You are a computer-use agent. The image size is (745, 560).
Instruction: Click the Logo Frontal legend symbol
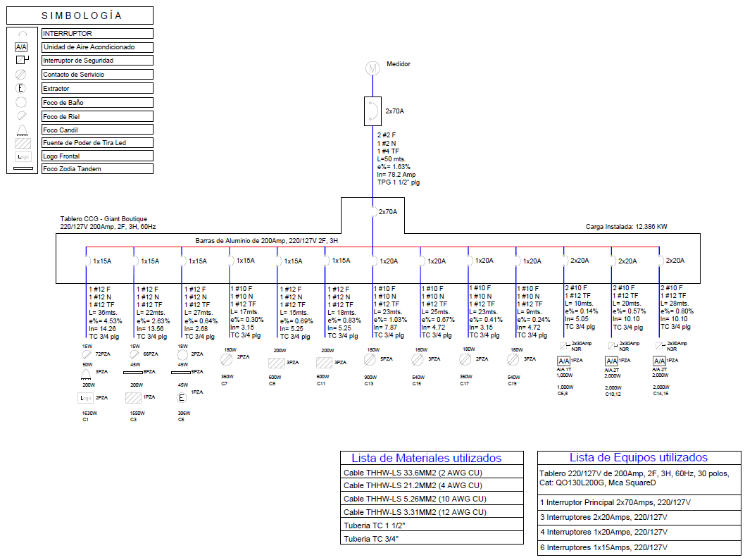[23, 156]
